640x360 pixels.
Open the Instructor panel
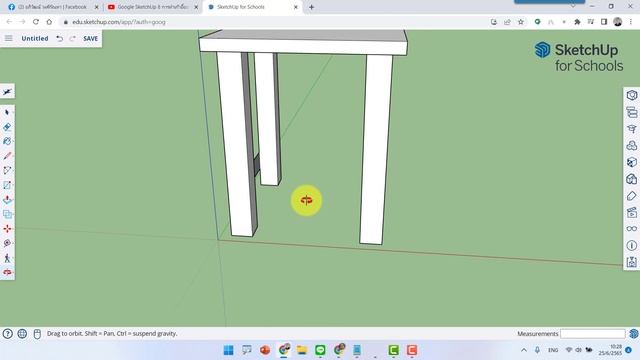632,129
